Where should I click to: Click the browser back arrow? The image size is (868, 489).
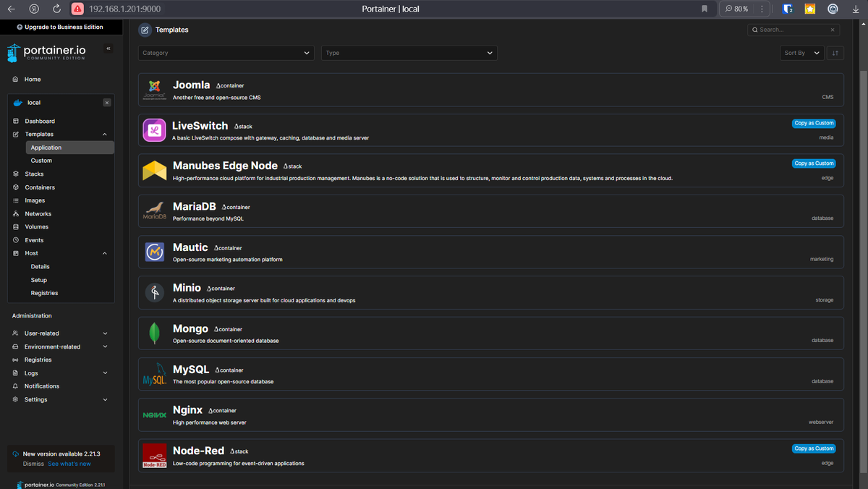(x=11, y=9)
